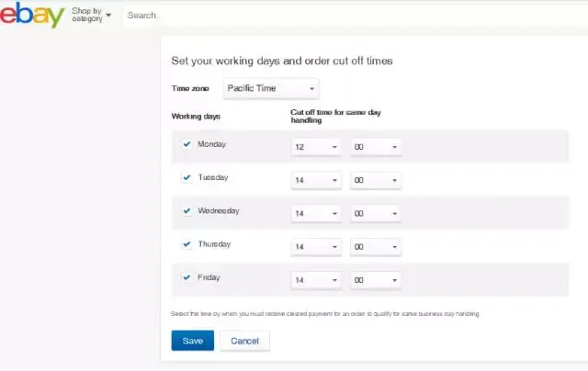Uncheck the Tuesday working day checkbox
The height and width of the screenshot is (371, 588).
[x=187, y=177]
